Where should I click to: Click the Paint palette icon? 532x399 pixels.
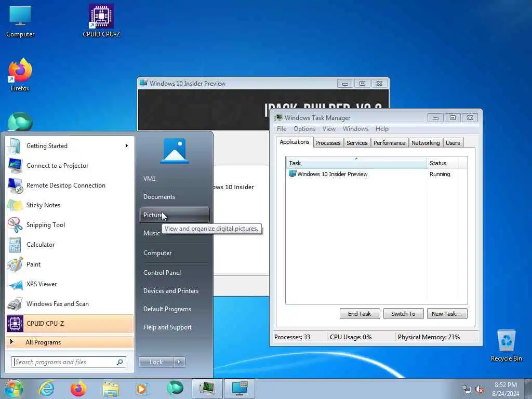tap(15, 264)
